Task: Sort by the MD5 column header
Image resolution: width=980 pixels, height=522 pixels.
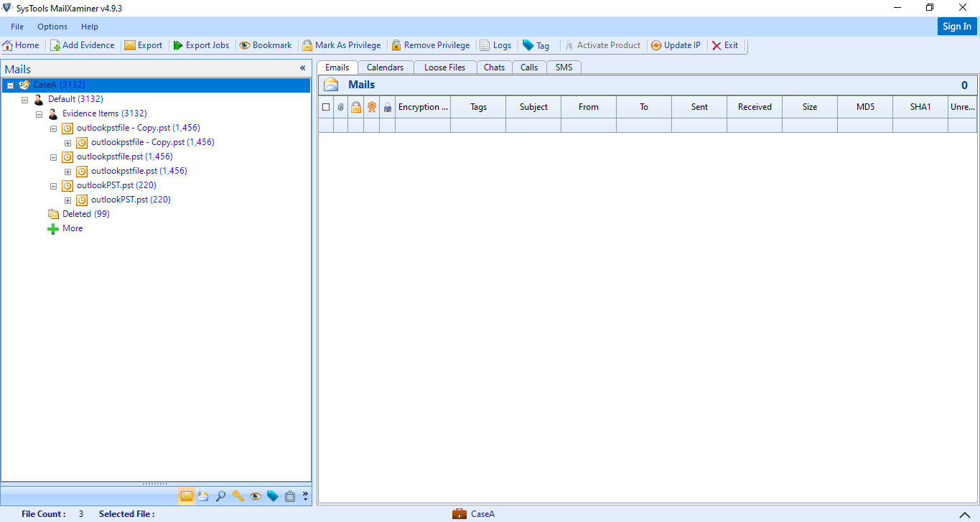Action: [x=865, y=107]
